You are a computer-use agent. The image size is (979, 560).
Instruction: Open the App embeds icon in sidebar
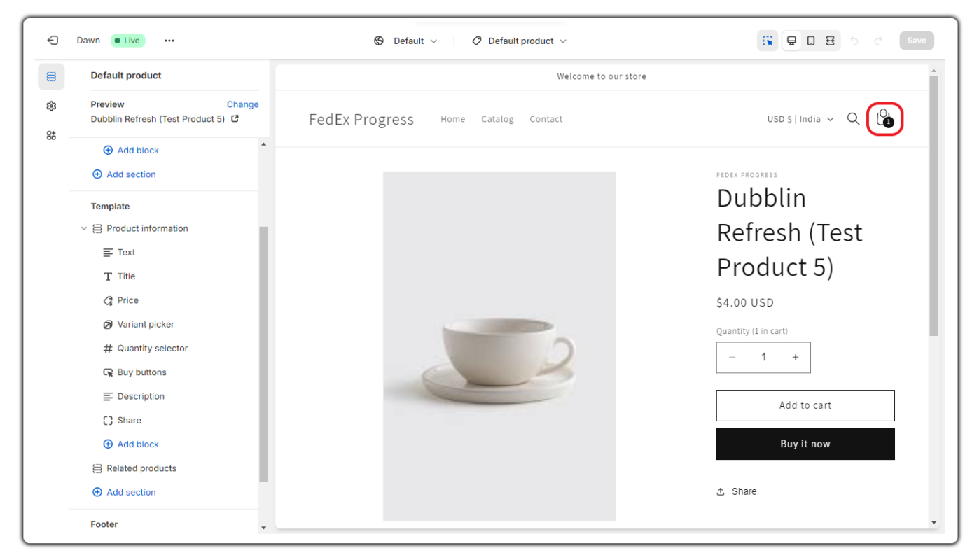(x=51, y=135)
